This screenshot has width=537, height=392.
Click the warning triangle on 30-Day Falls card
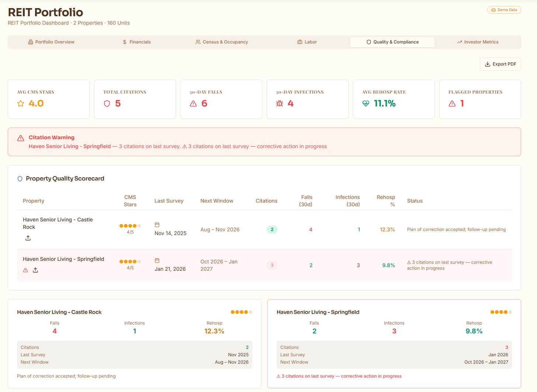pos(193,104)
